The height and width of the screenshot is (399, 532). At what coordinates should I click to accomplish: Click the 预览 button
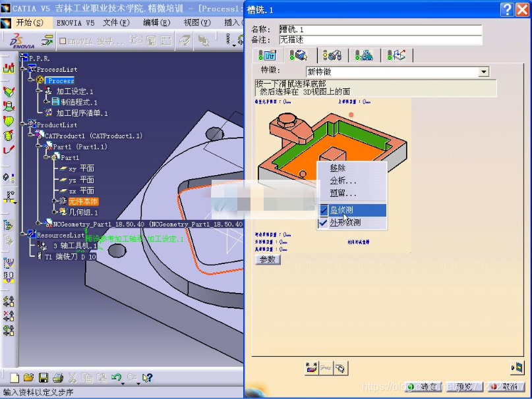tap(464, 386)
